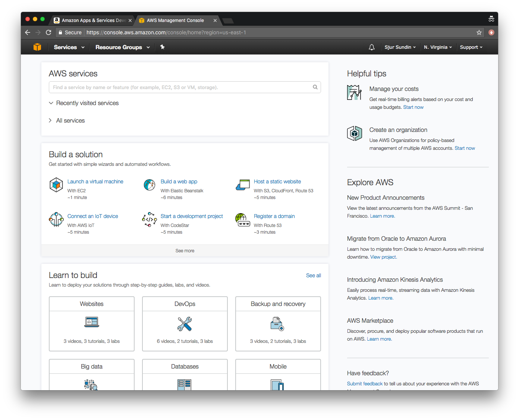Open a new browser tab
This screenshot has height=420, width=519.
point(228,21)
